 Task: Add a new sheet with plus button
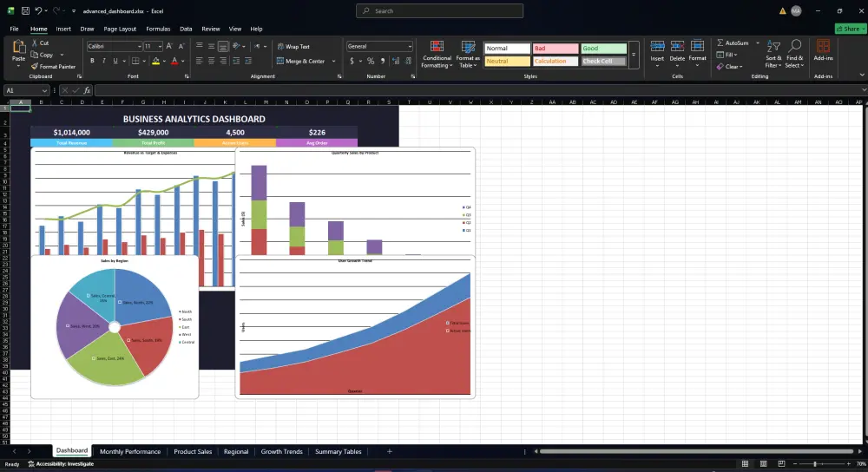click(389, 451)
